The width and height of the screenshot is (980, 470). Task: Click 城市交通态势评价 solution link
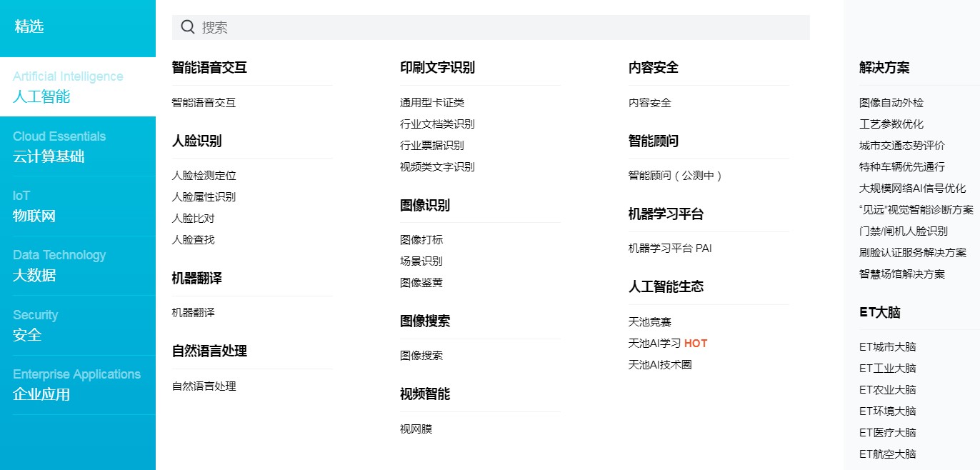901,146
